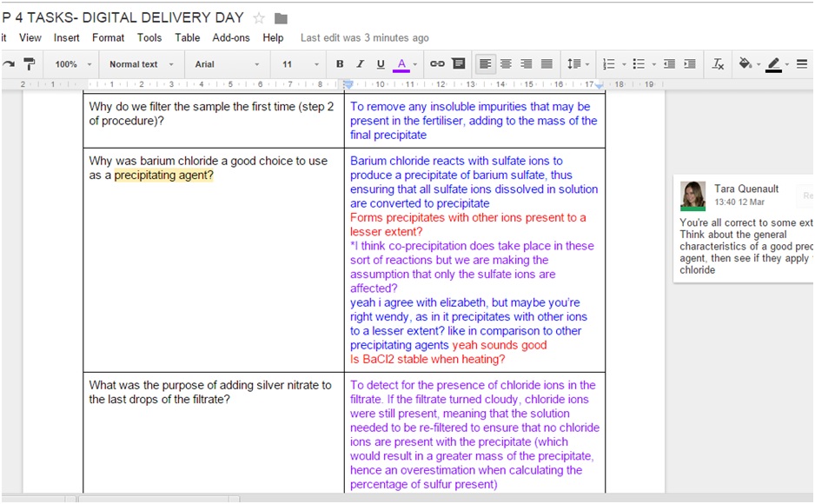815x504 pixels.
Task: Click the insert comment icon
Action: pos(459,64)
